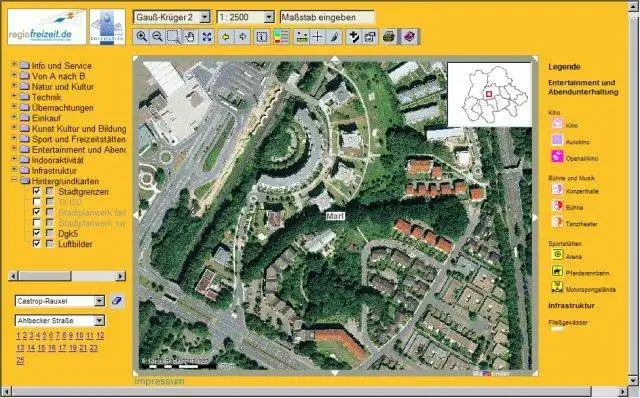Select the zoom in magnifier tool
Screen dimensions: 640x398
[141, 37]
